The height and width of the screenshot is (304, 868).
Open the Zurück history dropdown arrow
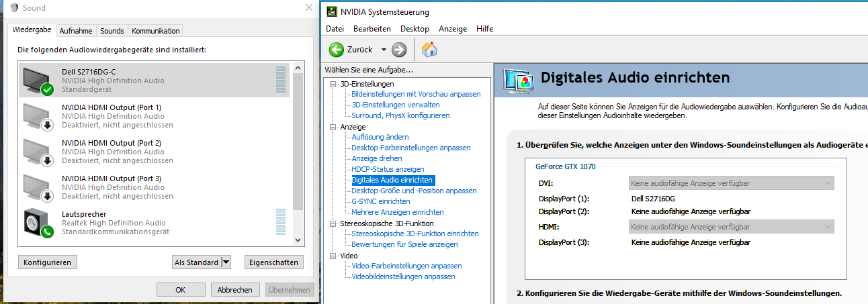384,50
